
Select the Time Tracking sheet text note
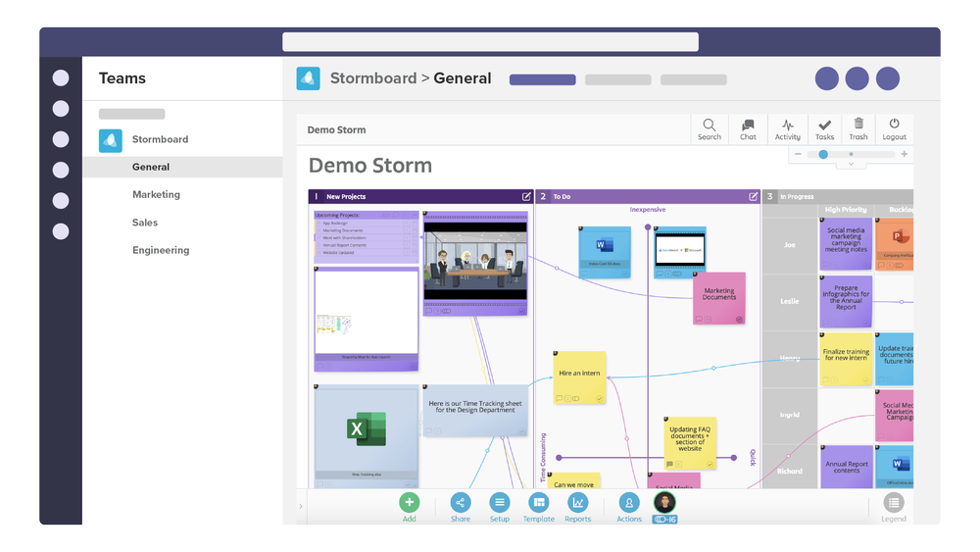[475, 410]
